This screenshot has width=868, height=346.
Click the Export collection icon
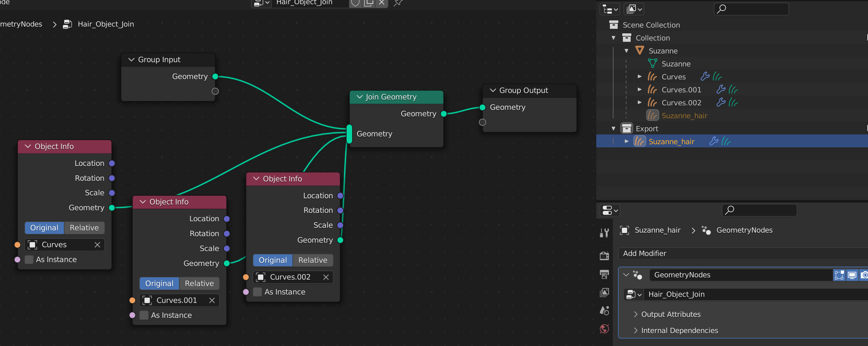pyautogui.click(x=627, y=129)
